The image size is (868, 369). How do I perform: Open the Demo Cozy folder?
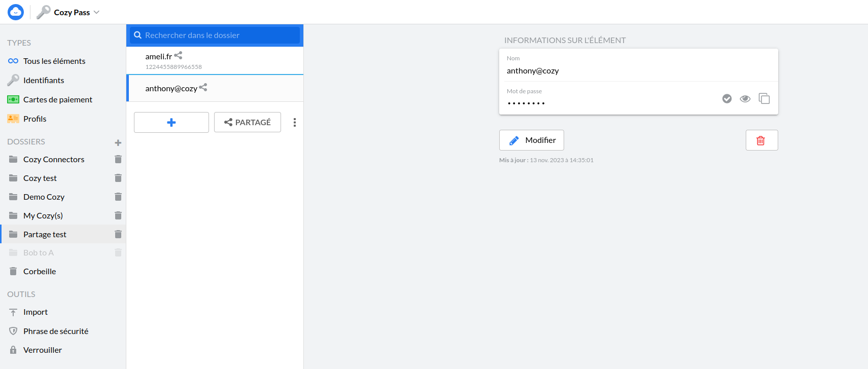coord(44,197)
